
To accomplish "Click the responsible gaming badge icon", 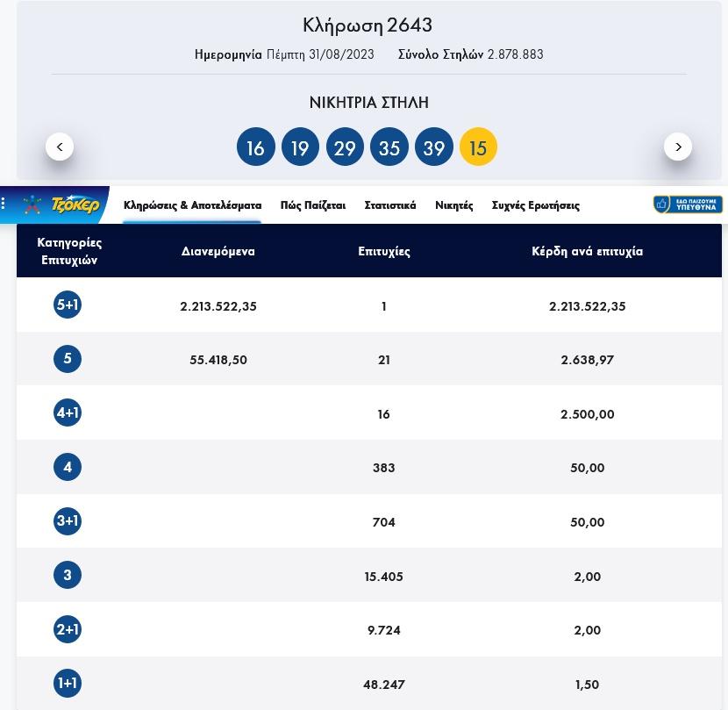I will tap(688, 204).
